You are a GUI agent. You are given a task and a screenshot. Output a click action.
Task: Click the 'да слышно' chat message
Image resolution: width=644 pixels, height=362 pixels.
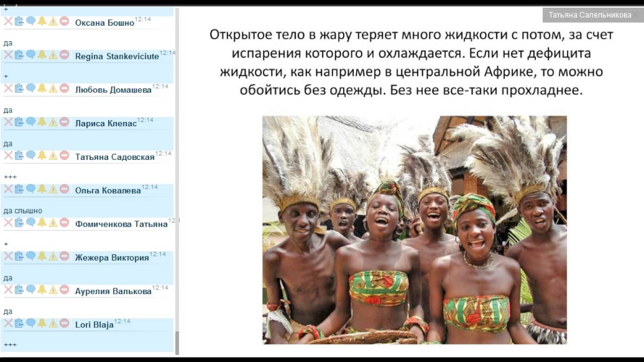tap(23, 211)
